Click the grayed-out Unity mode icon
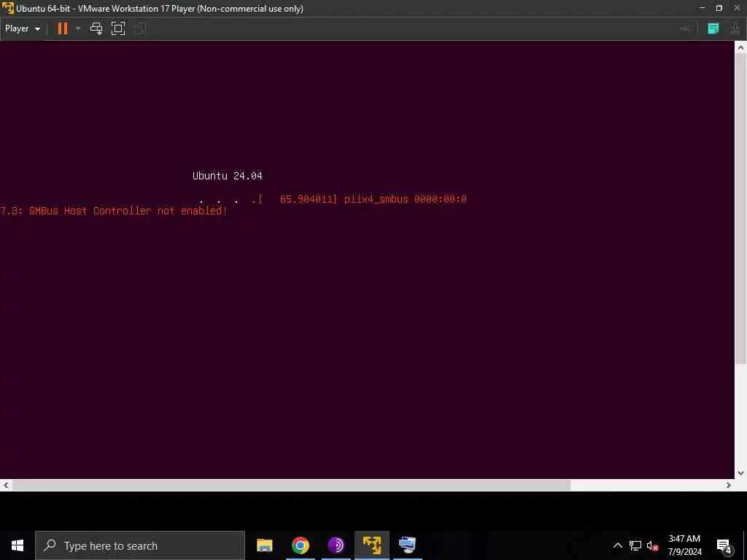Screen dimensions: 747x560 [x=140, y=28]
